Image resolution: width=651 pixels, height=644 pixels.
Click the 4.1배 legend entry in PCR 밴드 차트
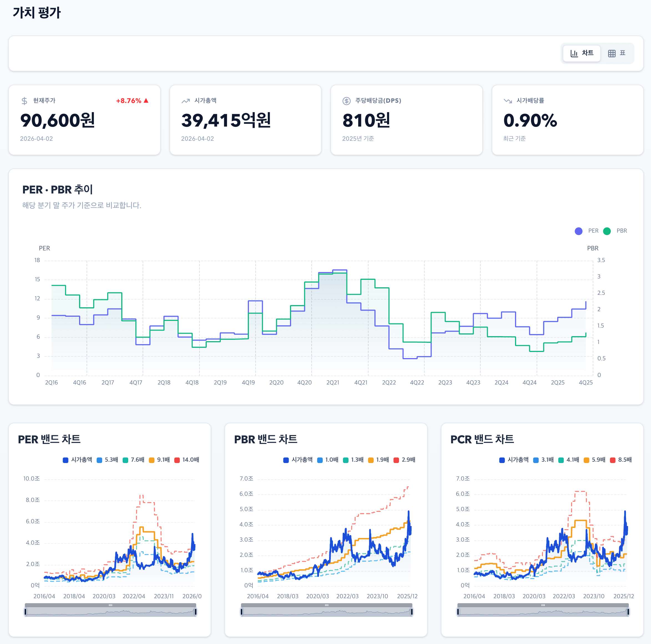coord(568,460)
